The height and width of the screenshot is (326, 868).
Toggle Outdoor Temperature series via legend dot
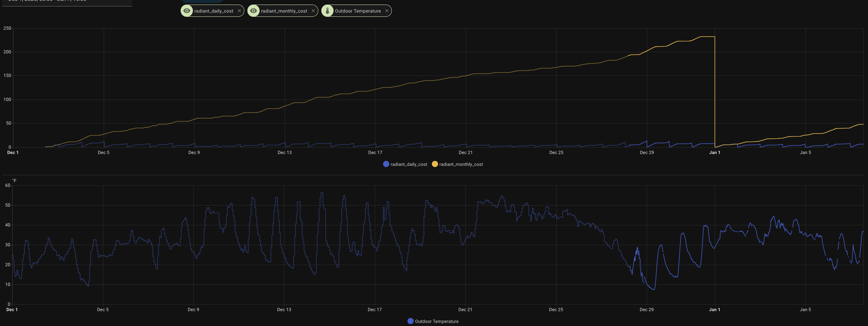(x=411, y=321)
